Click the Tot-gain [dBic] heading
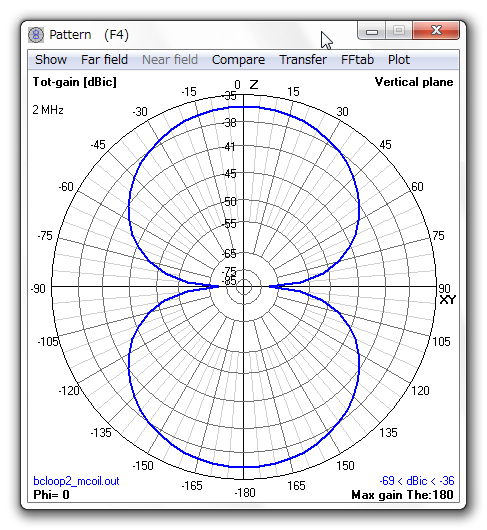 tap(75, 82)
